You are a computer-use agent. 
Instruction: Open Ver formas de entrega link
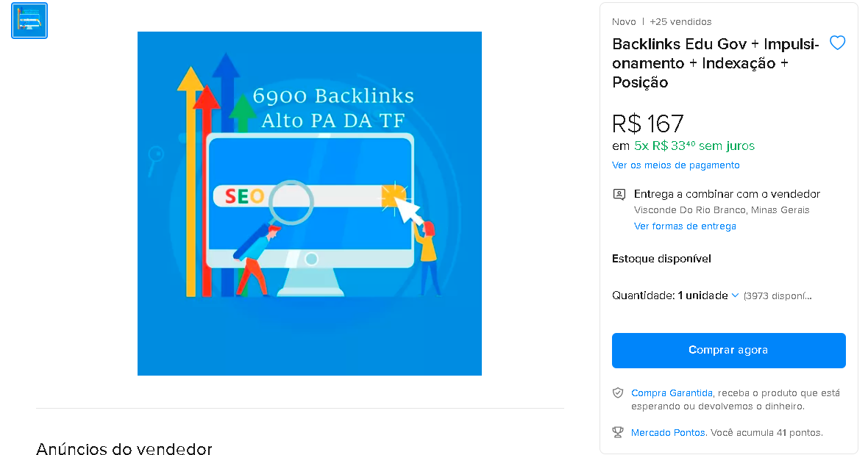click(685, 226)
